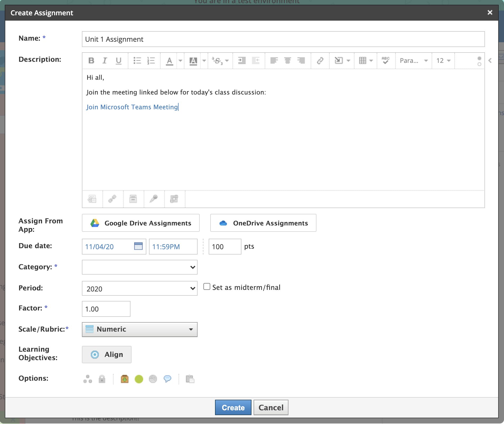Click the points input field showing 100
Image resolution: width=504 pixels, height=424 pixels.
pos(225,247)
